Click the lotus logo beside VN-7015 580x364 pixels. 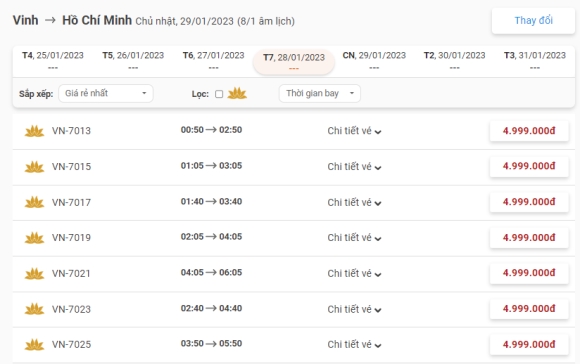pos(34,167)
